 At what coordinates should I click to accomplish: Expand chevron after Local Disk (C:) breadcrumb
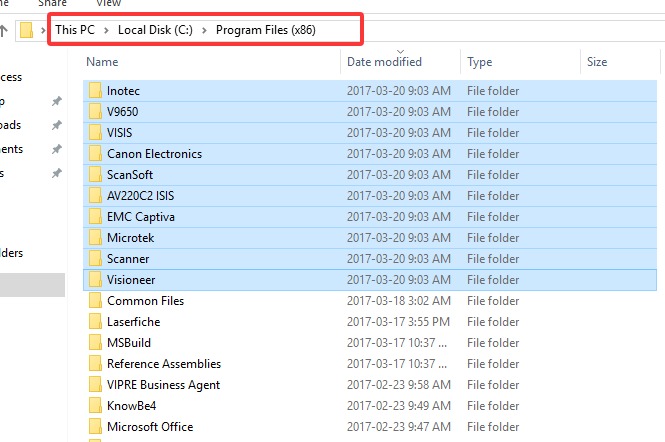(x=204, y=31)
